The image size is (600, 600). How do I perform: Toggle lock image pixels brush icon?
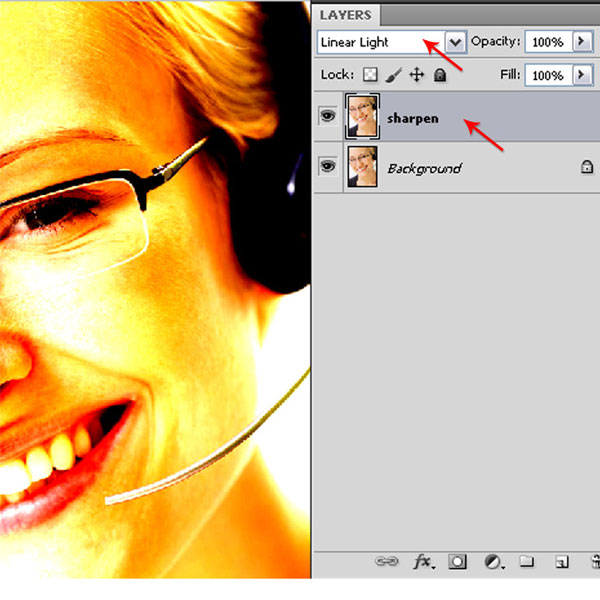[x=394, y=75]
